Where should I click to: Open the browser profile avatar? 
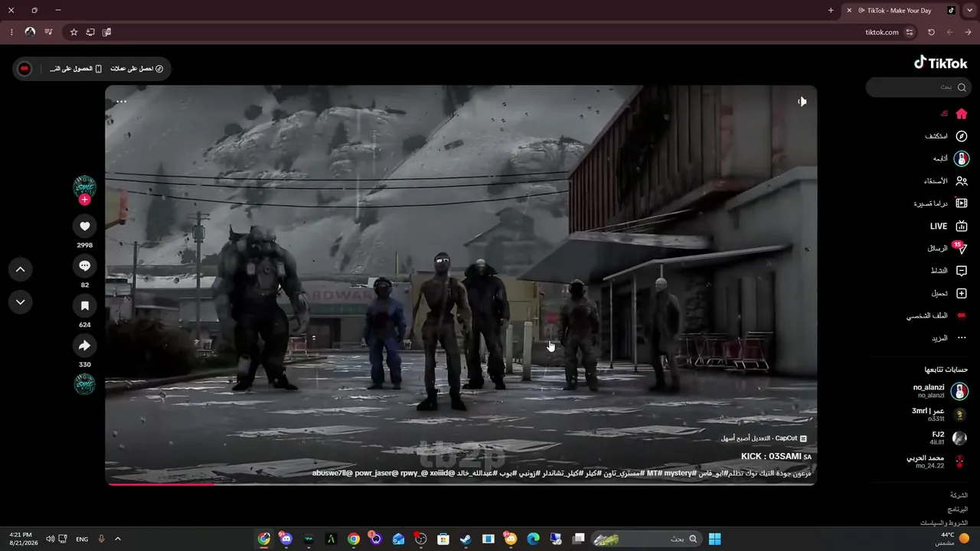30,32
